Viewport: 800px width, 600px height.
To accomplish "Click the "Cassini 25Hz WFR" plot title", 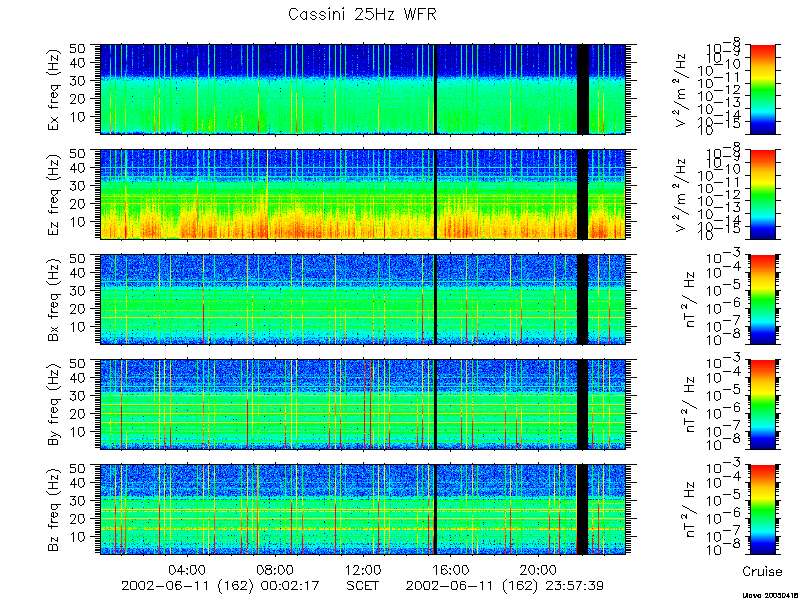I will pos(362,14).
